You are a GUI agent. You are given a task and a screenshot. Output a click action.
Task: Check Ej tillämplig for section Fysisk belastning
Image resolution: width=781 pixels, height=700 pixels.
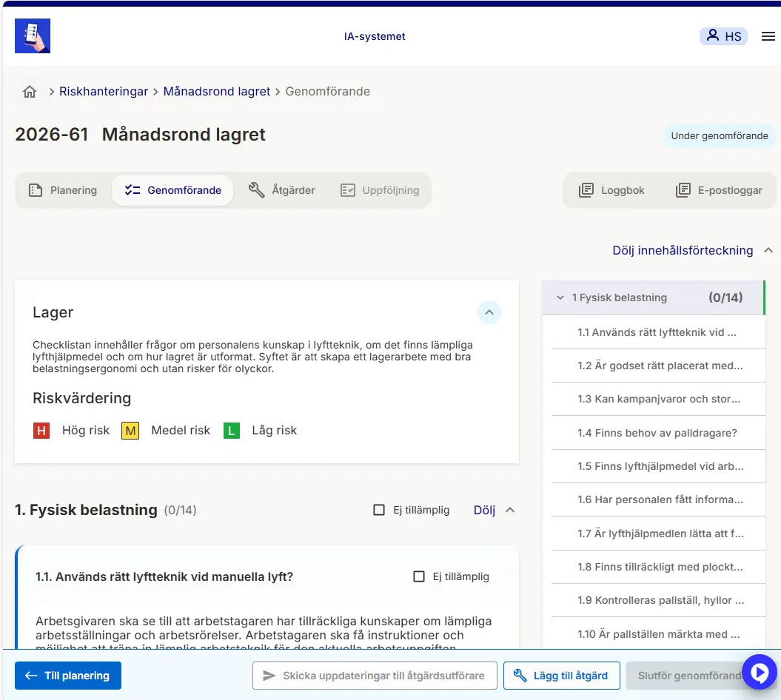pyautogui.click(x=379, y=509)
